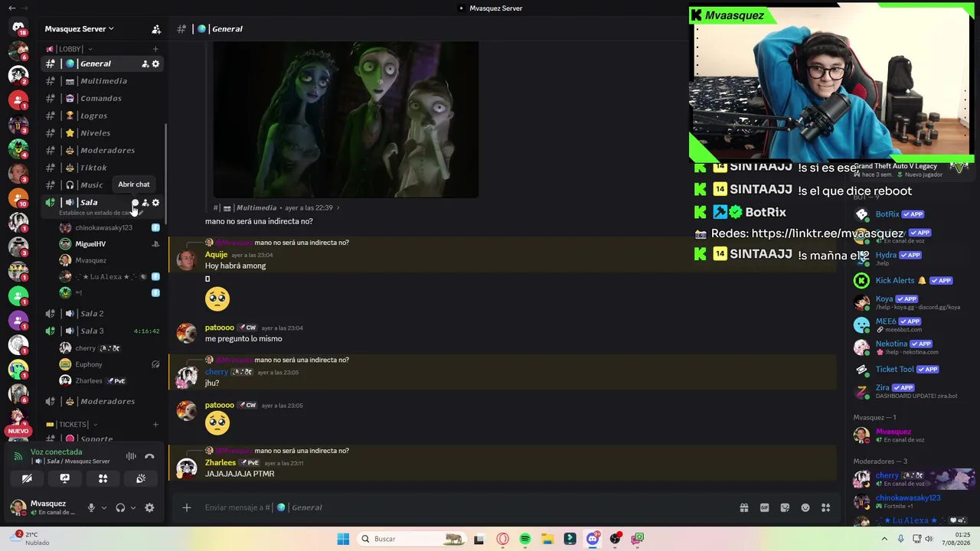This screenshot has height=551, width=980.
Task: Open the Soporte channel
Action: coord(103,439)
